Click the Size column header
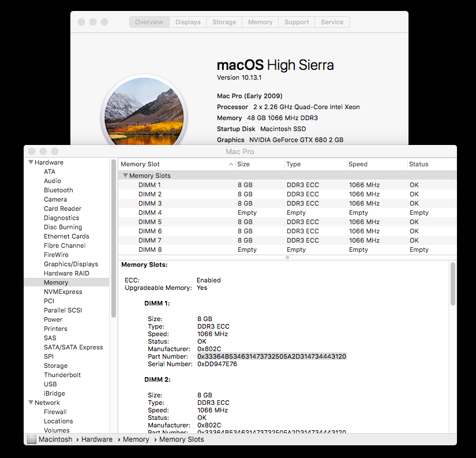The image size is (476, 458). 260,164
